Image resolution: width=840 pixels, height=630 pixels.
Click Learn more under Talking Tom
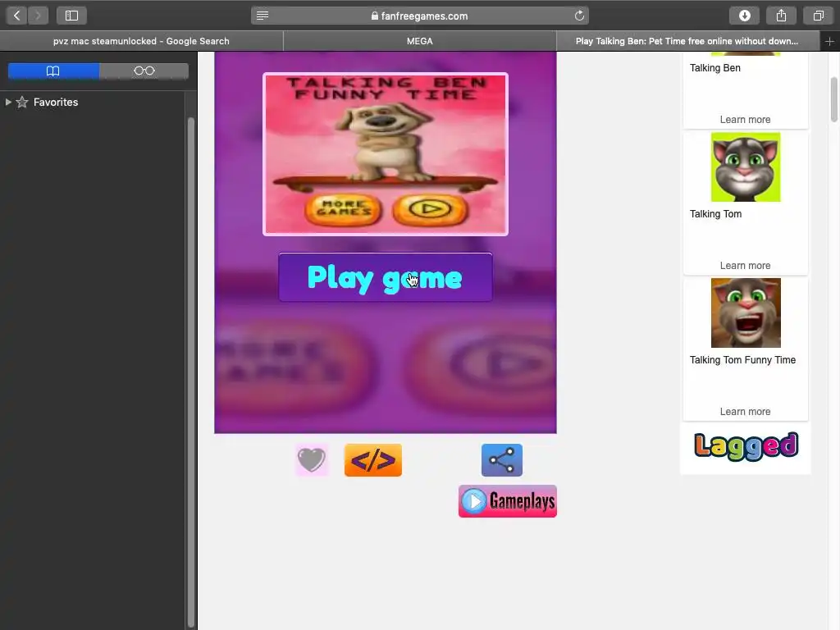click(x=745, y=266)
